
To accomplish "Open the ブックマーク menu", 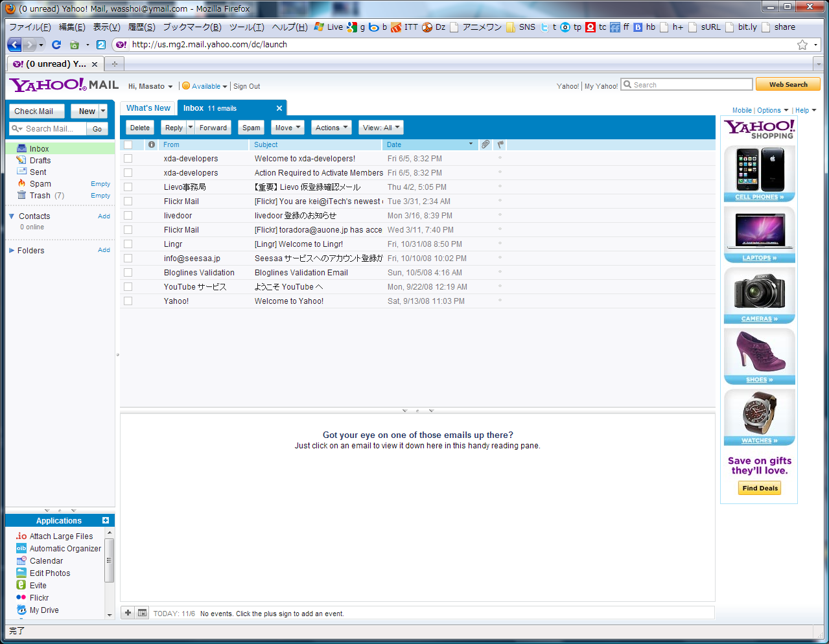I will [x=192, y=27].
